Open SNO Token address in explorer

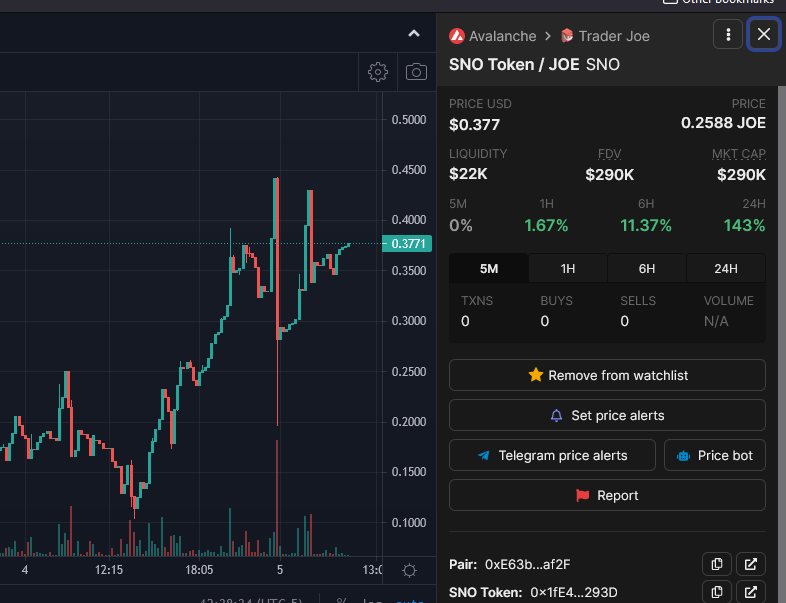pyautogui.click(x=750, y=592)
